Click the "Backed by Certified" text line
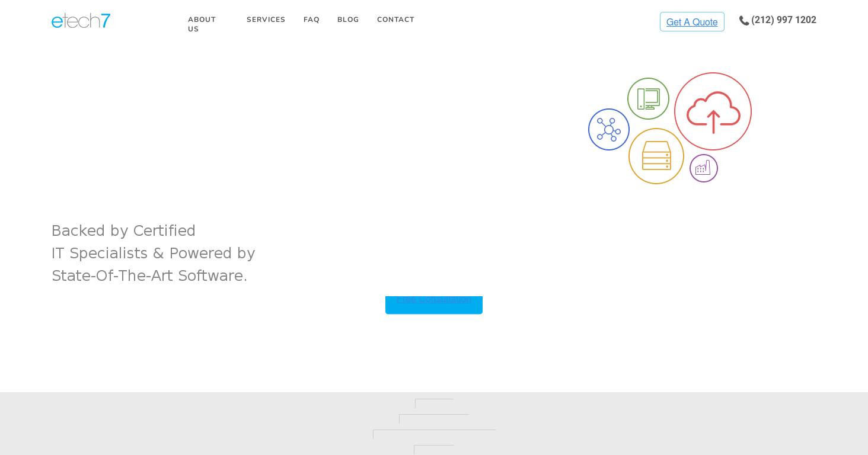This screenshot has width=868, height=455. pos(123,230)
